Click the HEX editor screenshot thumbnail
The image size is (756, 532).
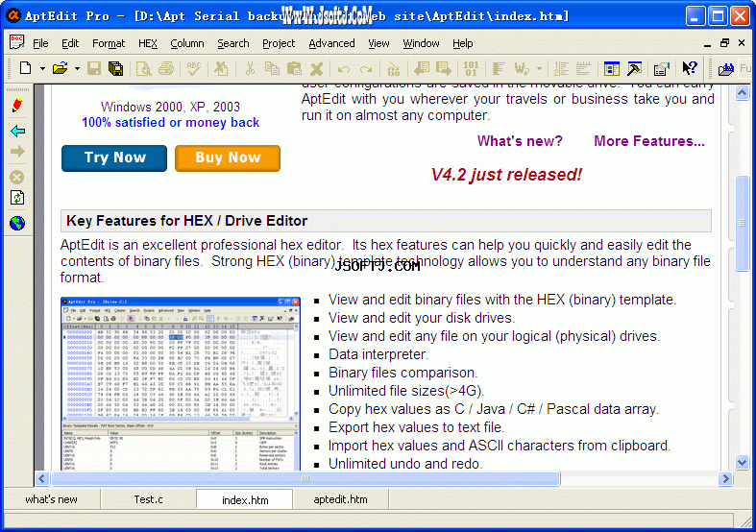point(181,383)
